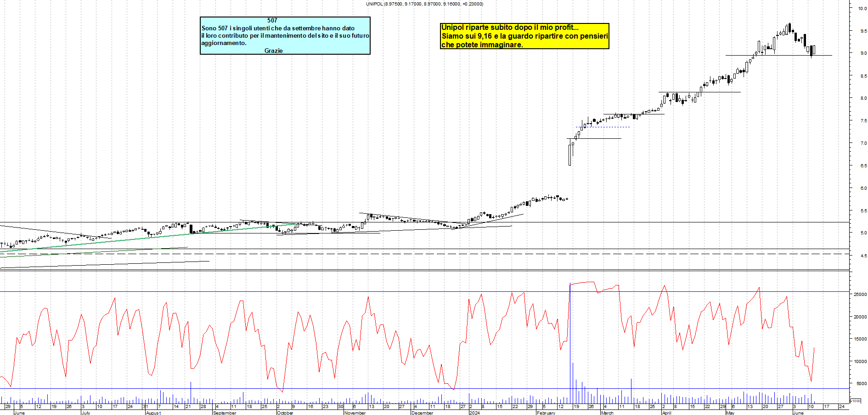Click the November month label on time axis
The height and width of the screenshot is (415, 868).
[355, 413]
